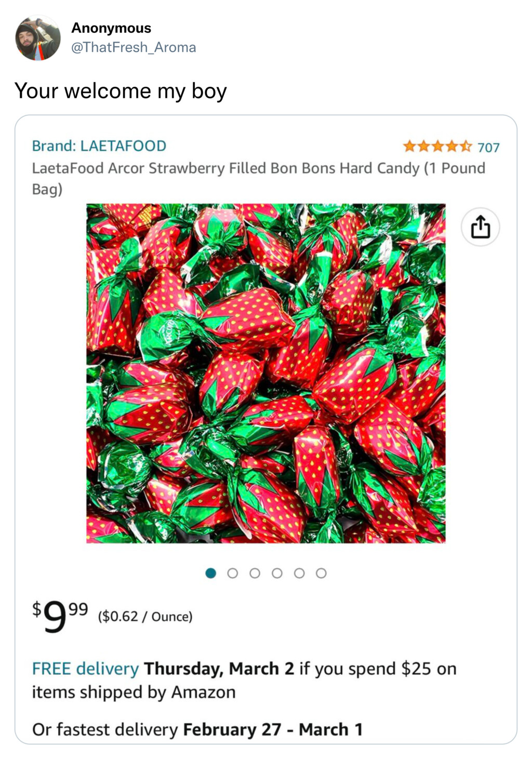532x759 pixels.
Task: Open the Brand: LAETAFOOD link
Action: (99, 146)
